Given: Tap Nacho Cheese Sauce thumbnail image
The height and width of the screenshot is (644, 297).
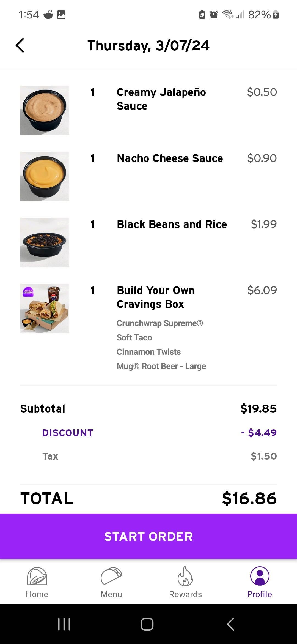Looking at the screenshot, I should [x=45, y=176].
